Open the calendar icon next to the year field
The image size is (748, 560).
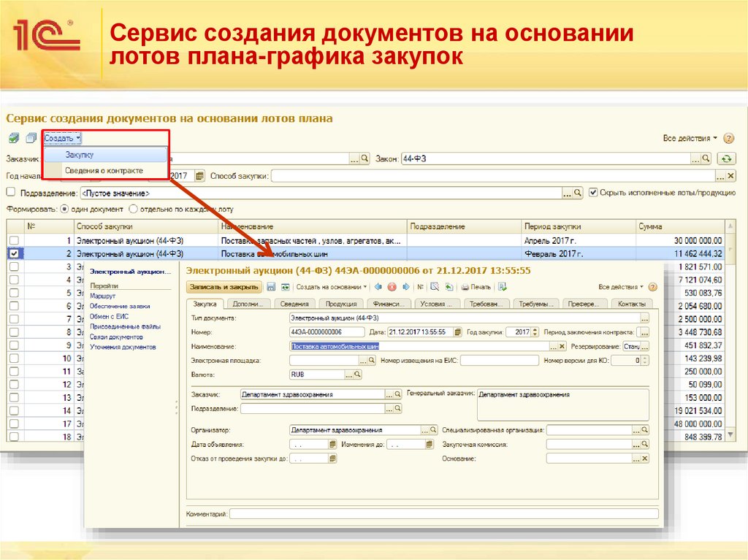[199, 175]
